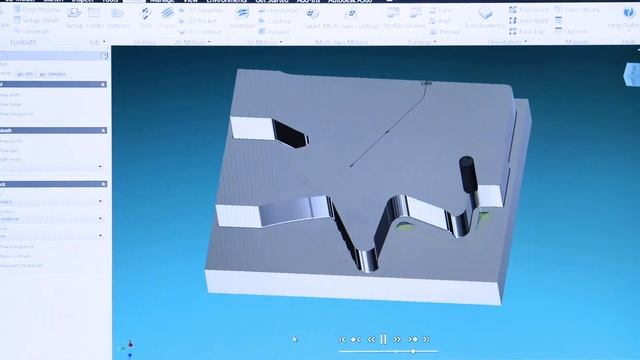Collapse the Stock section

click(103, 184)
